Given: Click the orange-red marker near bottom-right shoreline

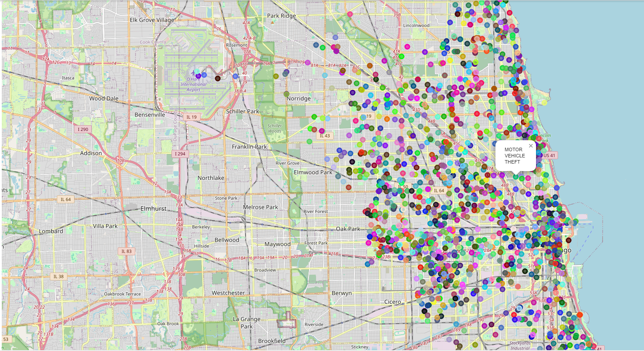Looking at the screenshot, I should click(x=580, y=315).
